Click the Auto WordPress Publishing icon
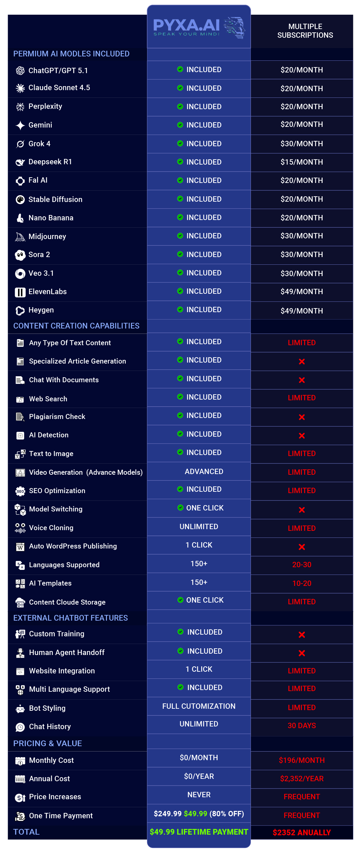Viewport: 361px width, 868px height. pyautogui.click(x=20, y=547)
